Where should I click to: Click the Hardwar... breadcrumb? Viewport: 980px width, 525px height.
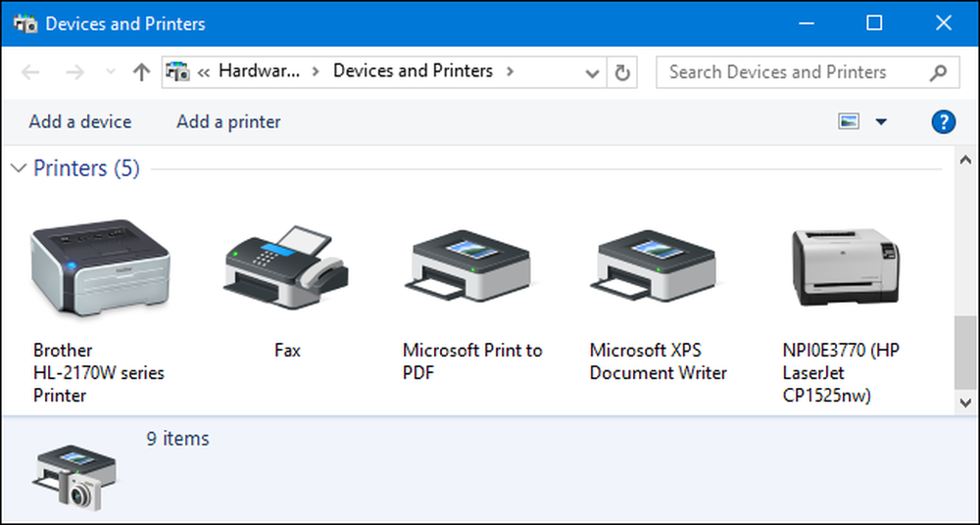coord(260,71)
